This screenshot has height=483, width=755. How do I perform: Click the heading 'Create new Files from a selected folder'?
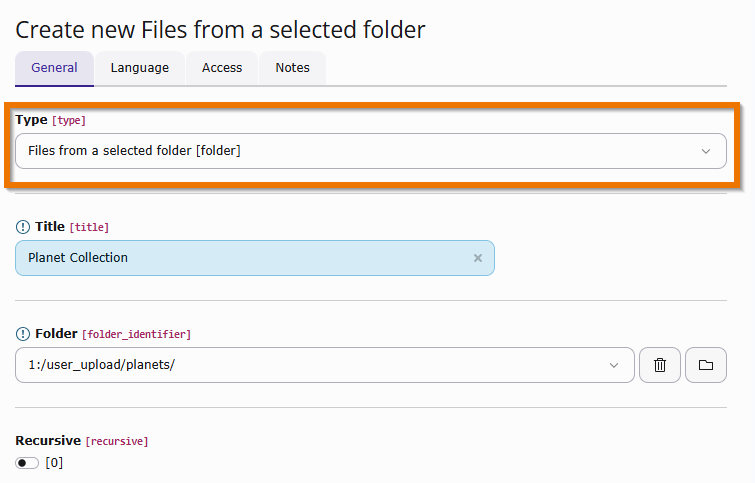(x=221, y=30)
